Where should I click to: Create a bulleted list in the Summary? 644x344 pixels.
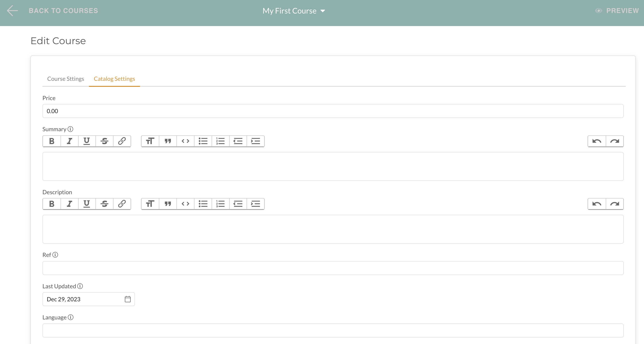click(x=203, y=141)
